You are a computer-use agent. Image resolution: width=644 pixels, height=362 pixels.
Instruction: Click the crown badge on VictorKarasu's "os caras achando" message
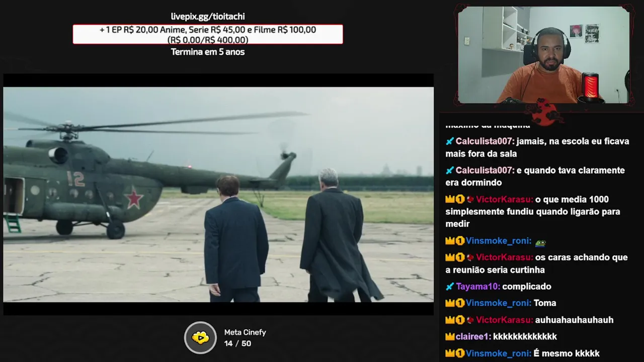(x=450, y=257)
